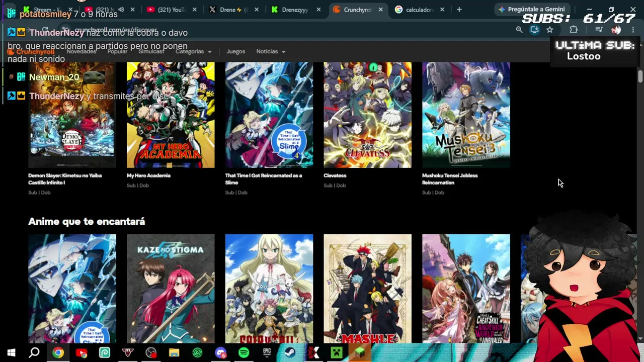Select the Fairy Tail poster
The image size is (644, 362).
click(269, 289)
